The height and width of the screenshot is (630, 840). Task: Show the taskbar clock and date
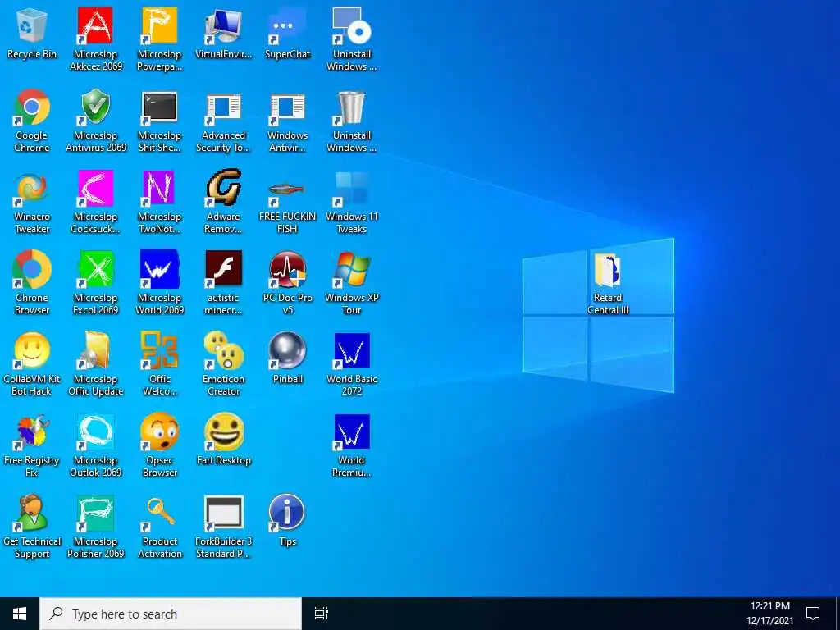tap(769, 614)
